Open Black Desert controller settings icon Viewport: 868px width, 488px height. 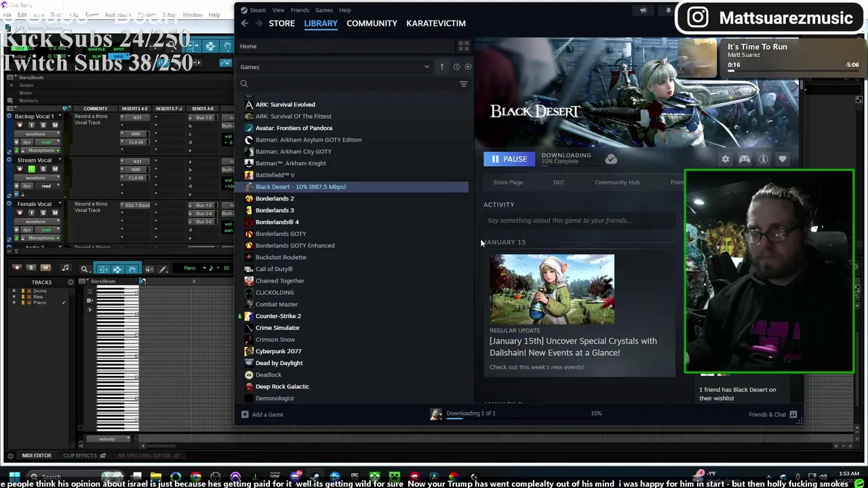click(745, 159)
